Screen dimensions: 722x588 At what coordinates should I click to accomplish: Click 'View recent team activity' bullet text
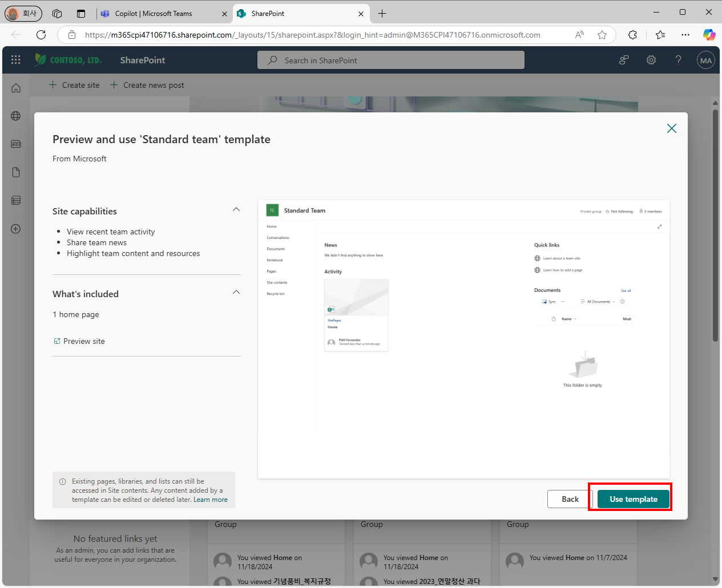111,232
